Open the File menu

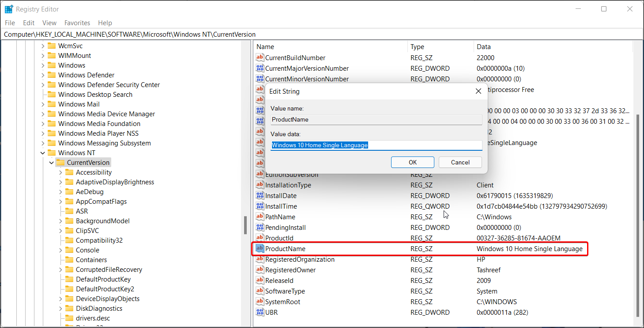point(10,23)
